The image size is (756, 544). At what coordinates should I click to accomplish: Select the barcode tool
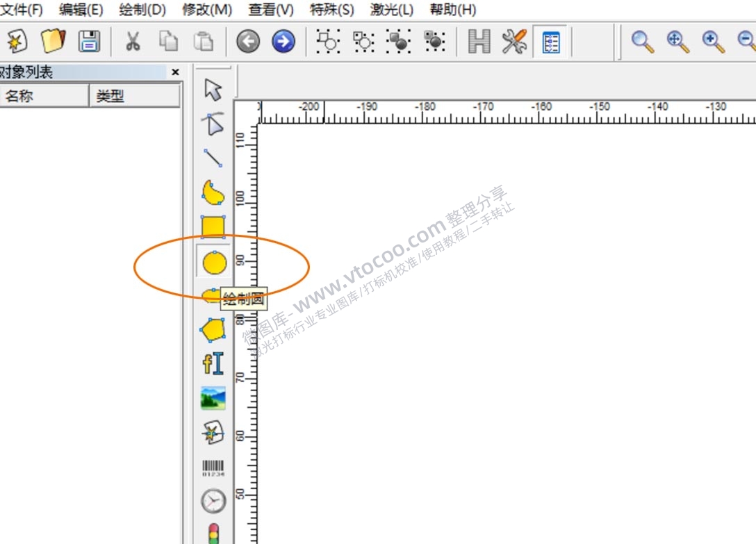213,467
